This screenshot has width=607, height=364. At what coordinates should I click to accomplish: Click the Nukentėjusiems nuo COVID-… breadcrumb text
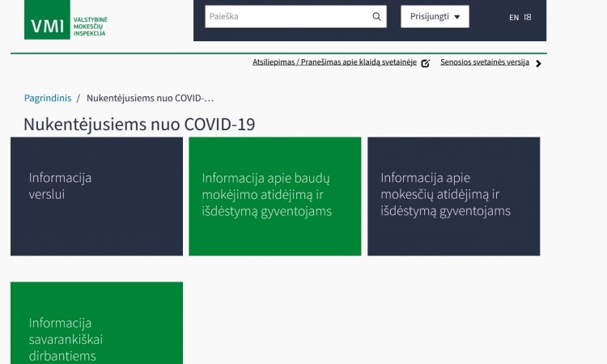click(x=151, y=98)
